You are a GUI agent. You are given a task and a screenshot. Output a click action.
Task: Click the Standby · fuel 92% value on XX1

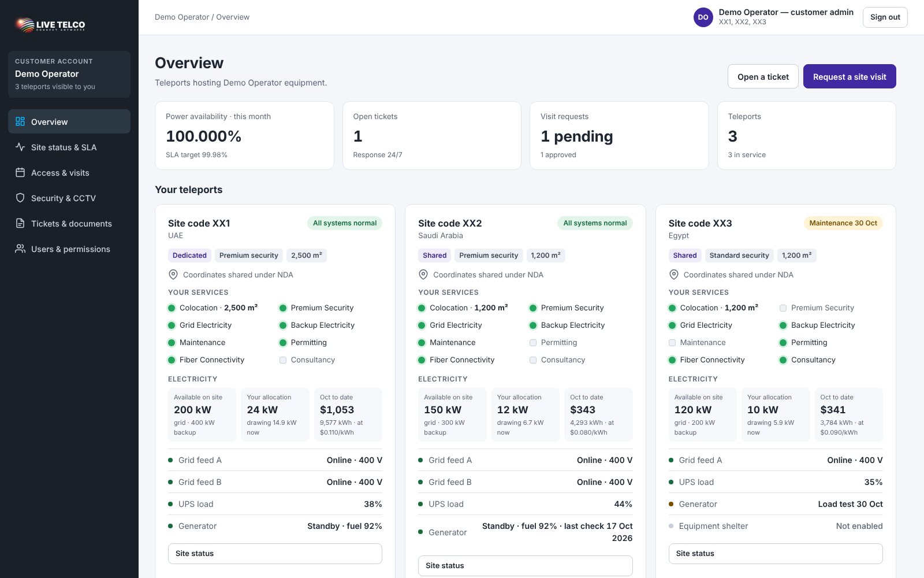click(345, 526)
